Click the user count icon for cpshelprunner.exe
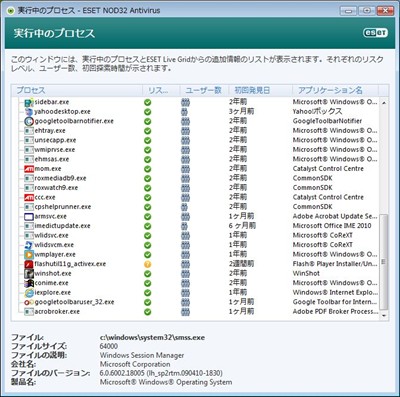 (184, 207)
